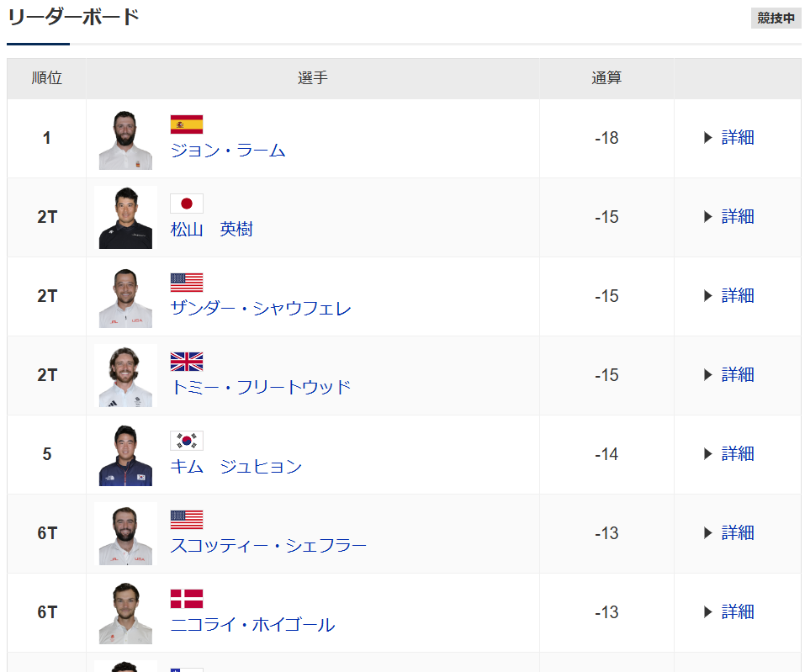Click US flag above スコッティー・シェフラー

[x=187, y=520]
